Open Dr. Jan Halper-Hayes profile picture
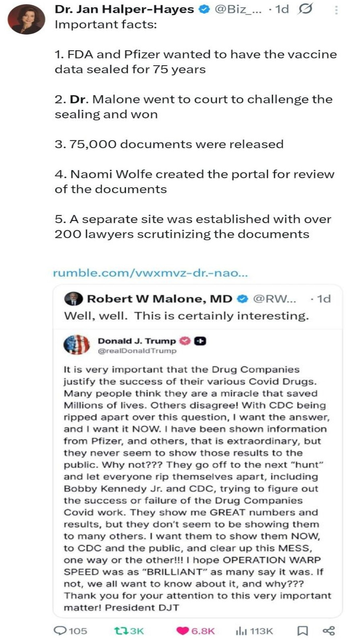This screenshot has width=353, height=644. (x=27, y=19)
